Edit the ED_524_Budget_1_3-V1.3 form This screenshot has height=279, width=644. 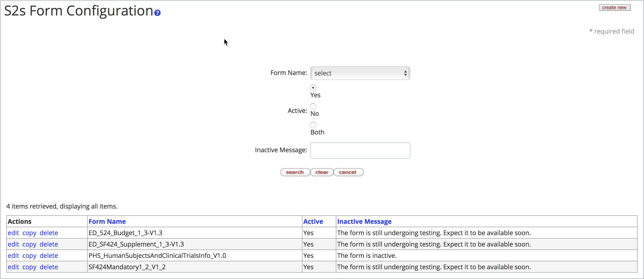pos(13,233)
